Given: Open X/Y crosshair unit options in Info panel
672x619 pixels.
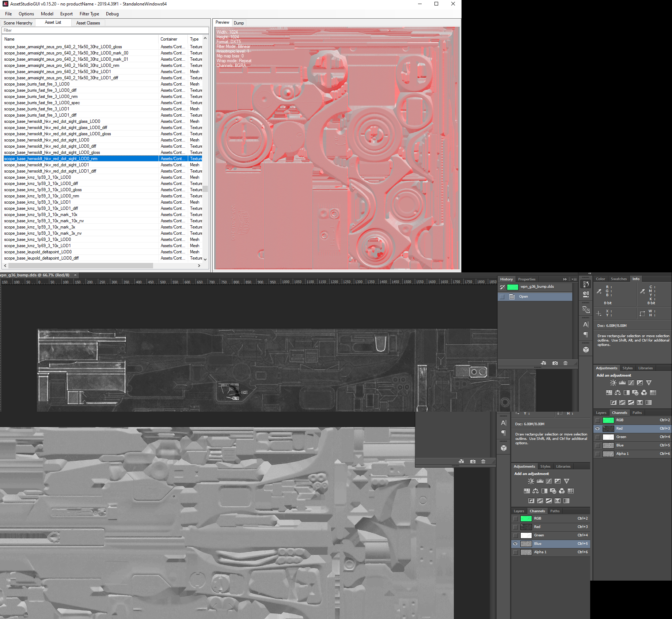Looking at the screenshot, I should 599,313.
